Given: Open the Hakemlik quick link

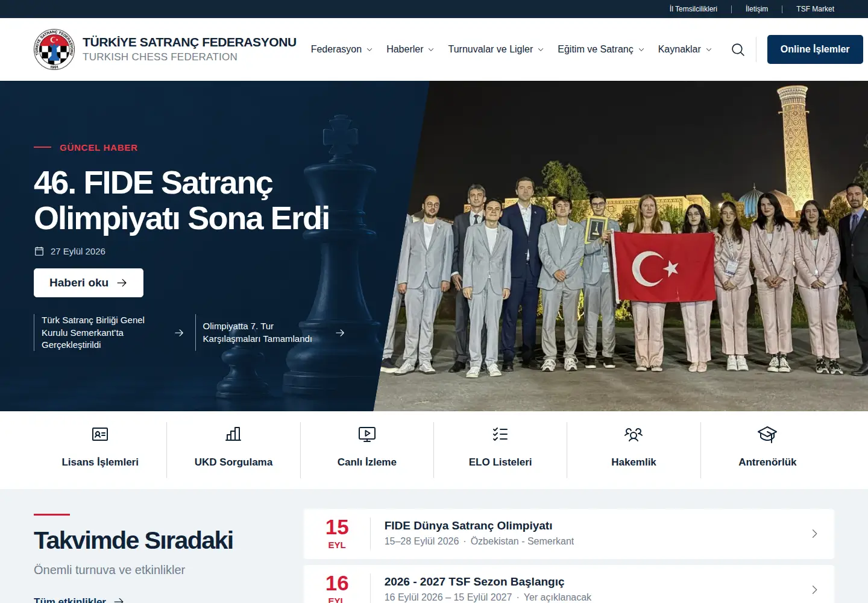Looking at the screenshot, I should click(x=634, y=450).
